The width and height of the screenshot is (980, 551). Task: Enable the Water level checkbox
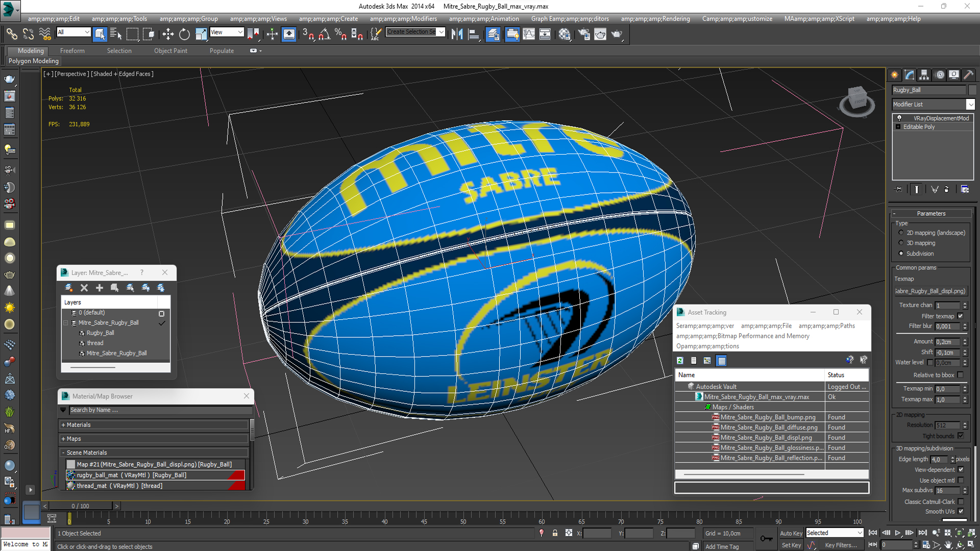click(930, 362)
